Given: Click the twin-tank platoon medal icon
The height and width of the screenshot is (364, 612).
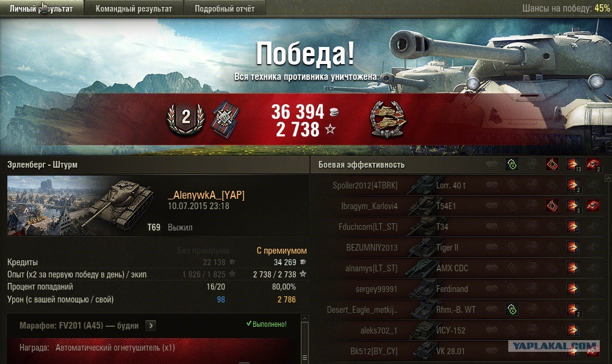Looking at the screenshot, I should point(388,119).
